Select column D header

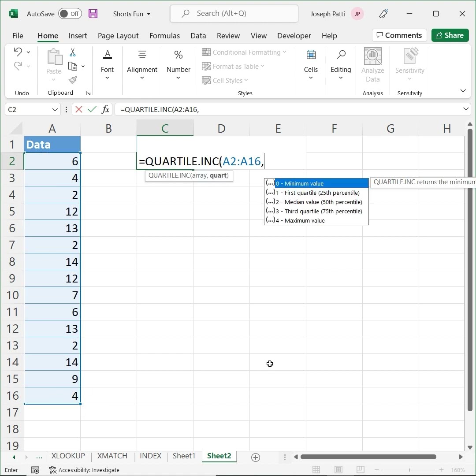[x=221, y=128]
